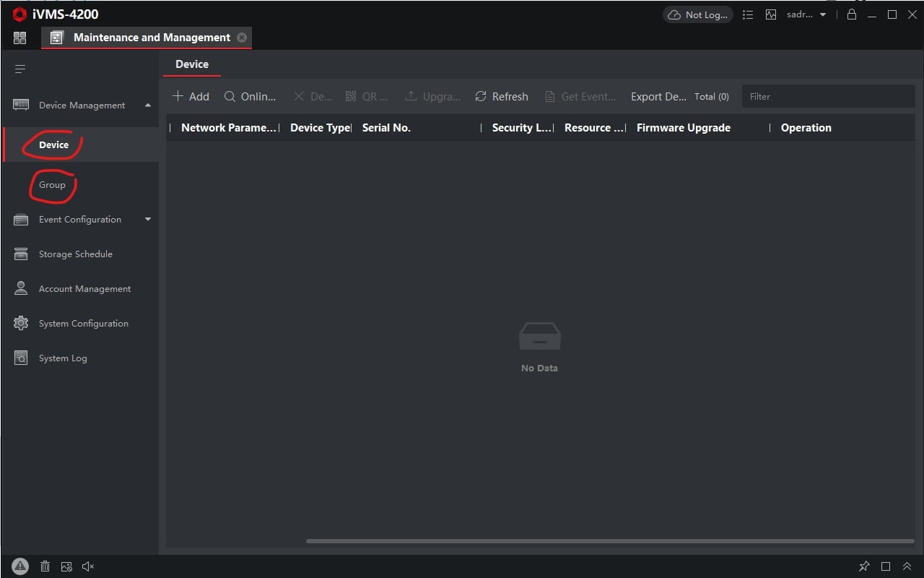Click the alarm pop-up image icon

pos(66,566)
